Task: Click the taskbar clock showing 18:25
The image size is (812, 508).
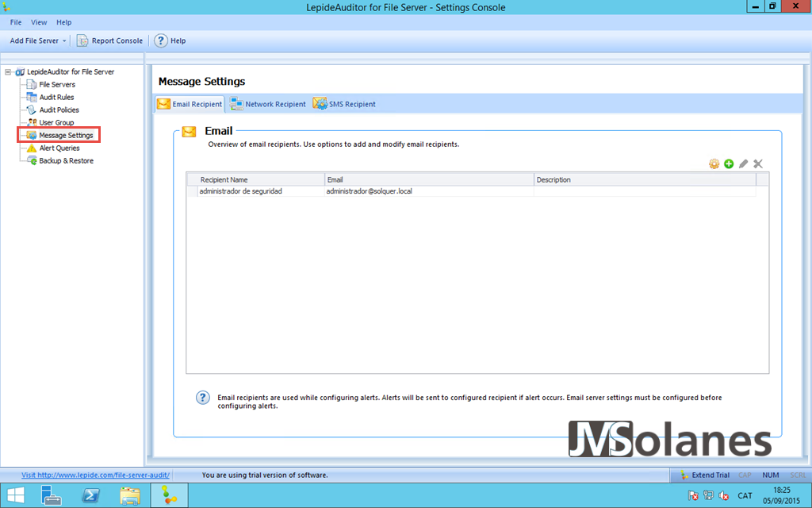Action: 781,495
